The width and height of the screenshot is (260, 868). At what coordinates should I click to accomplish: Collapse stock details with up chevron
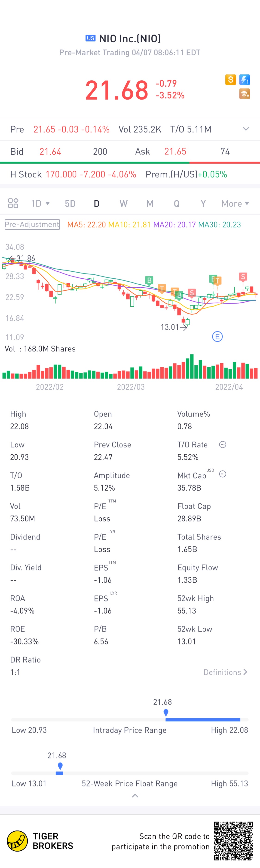[x=135, y=796]
